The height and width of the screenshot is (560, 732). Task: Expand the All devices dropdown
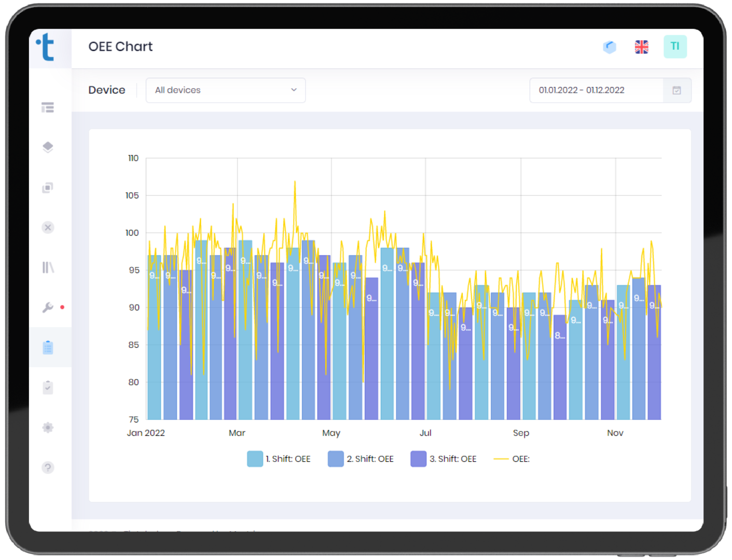pos(226,90)
